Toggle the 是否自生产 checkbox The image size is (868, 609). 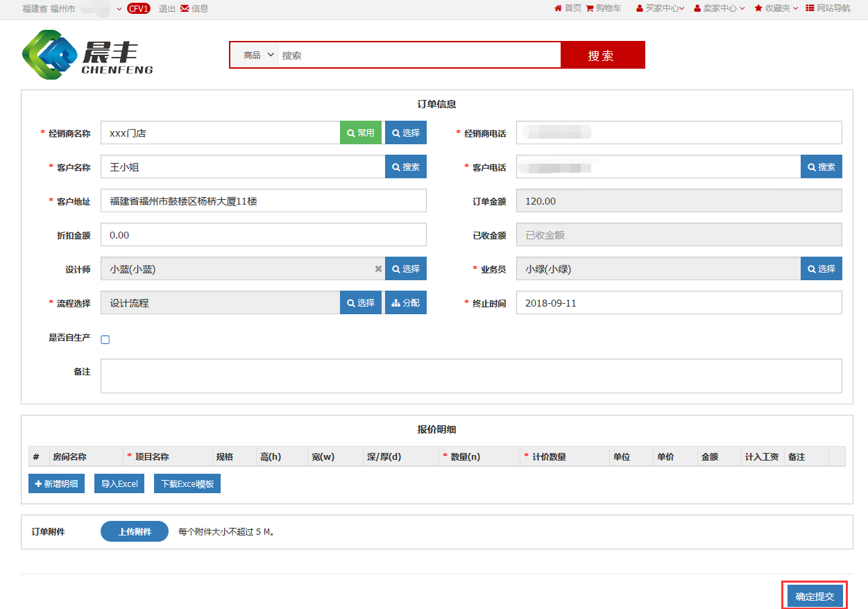click(x=105, y=340)
